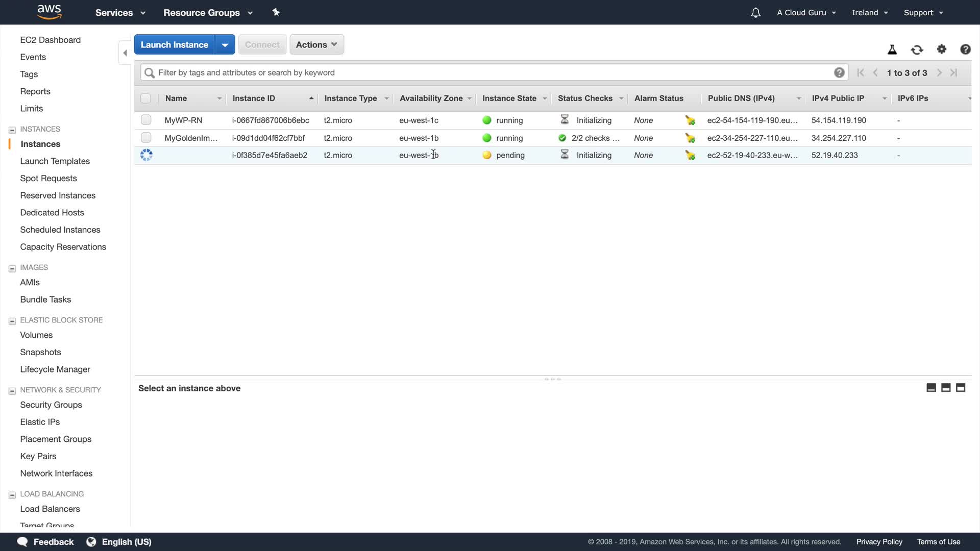Select the MyWP-RN instance checkbox

(x=146, y=120)
